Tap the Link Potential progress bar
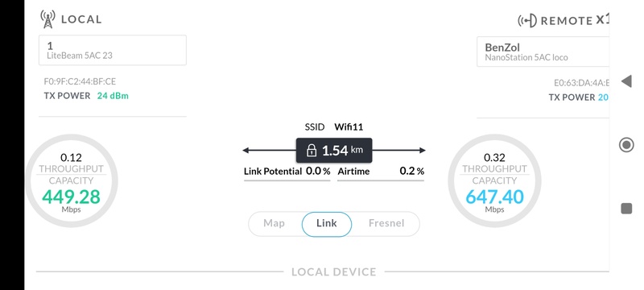The image size is (644, 290). coord(287,180)
